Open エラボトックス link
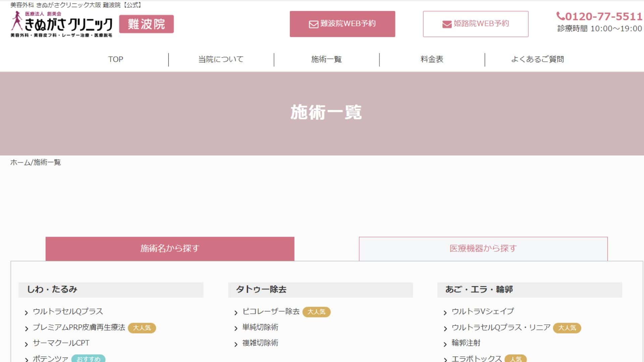644x362 pixels. 477,359
